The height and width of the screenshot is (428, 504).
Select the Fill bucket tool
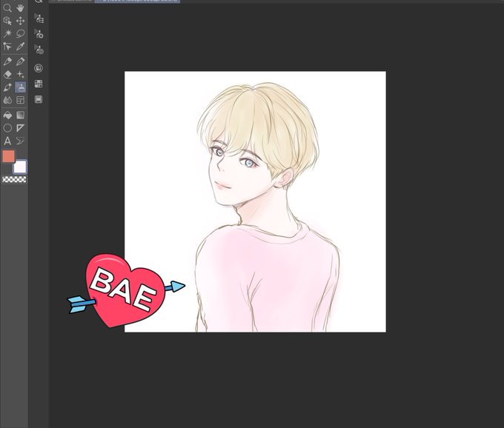(x=7, y=115)
